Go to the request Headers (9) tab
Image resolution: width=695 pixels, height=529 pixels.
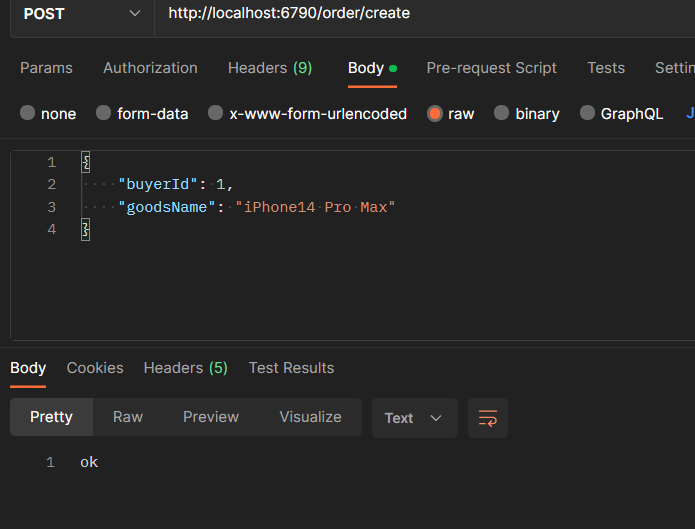point(270,68)
